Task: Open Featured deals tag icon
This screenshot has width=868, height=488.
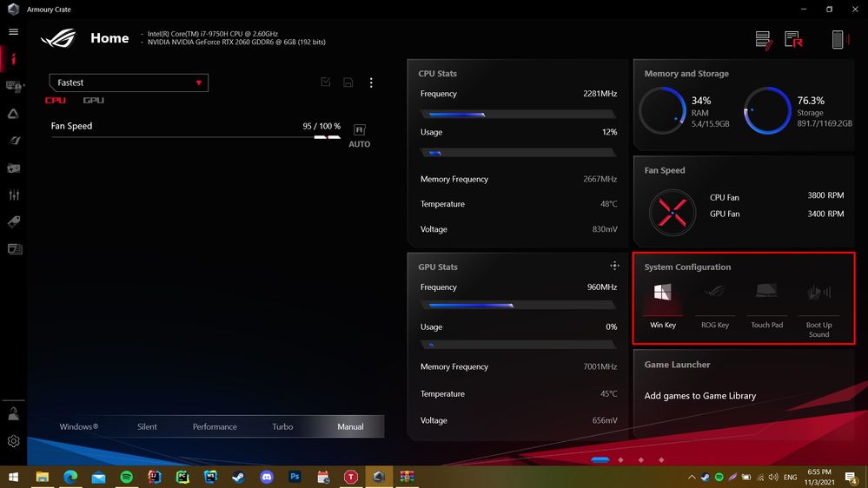Action: 13,222
